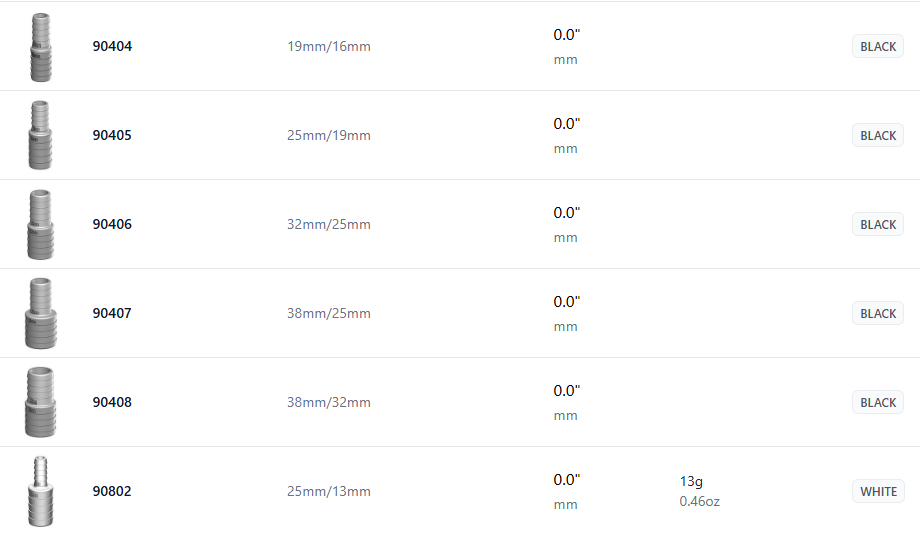Open the 90408 fitting thumbnail
Screen dimensions: 920x542
pyautogui.click(x=40, y=402)
